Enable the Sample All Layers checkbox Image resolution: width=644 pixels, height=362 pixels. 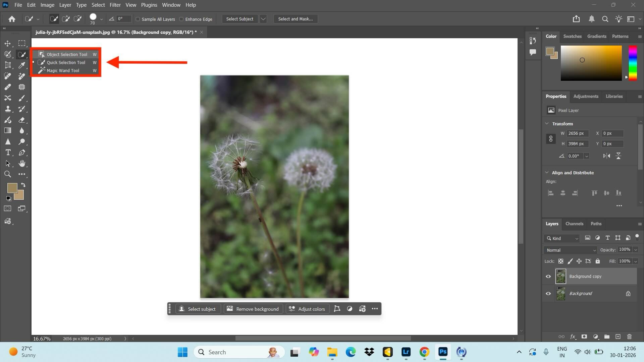[138, 19]
